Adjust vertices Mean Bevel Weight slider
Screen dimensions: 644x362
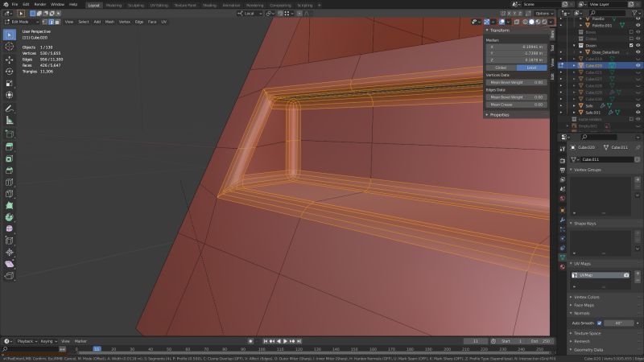pos(517,83)
